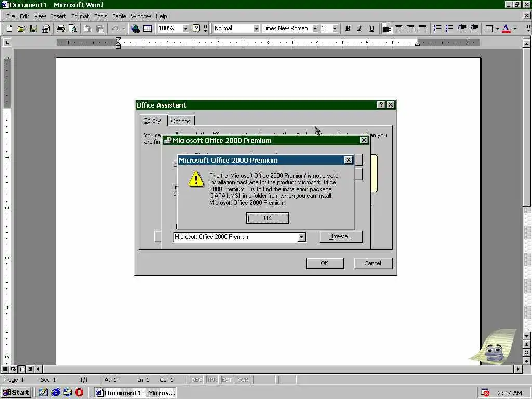The image size is (532, 399).
Task: Click the help question mark in Office Assistant title
Action: click(x=381, y=105)
